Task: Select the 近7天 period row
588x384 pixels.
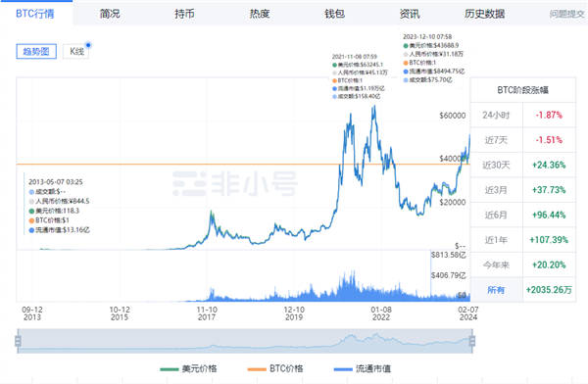Action: point(523,140)
